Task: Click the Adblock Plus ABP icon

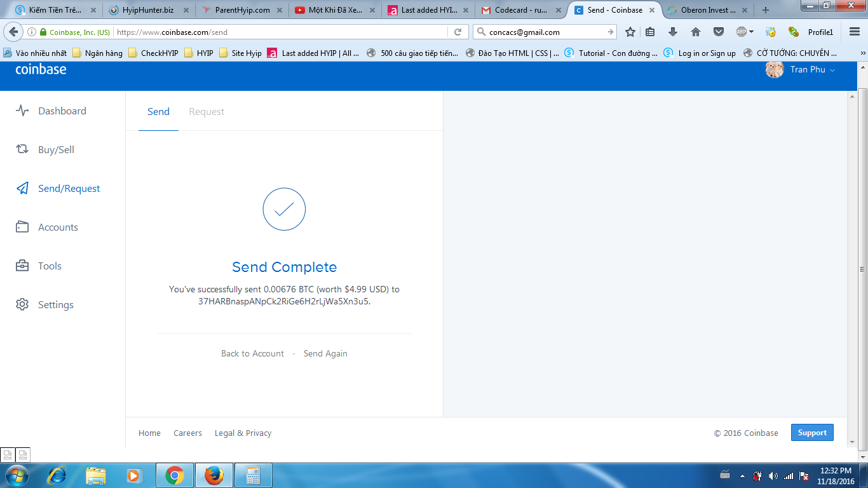Action: click(x=741, y=32)
